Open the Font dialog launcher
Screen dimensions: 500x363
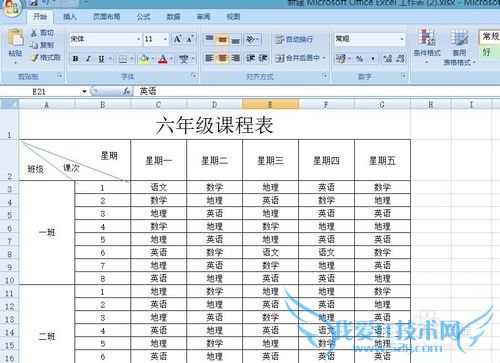tap(194, 76)
